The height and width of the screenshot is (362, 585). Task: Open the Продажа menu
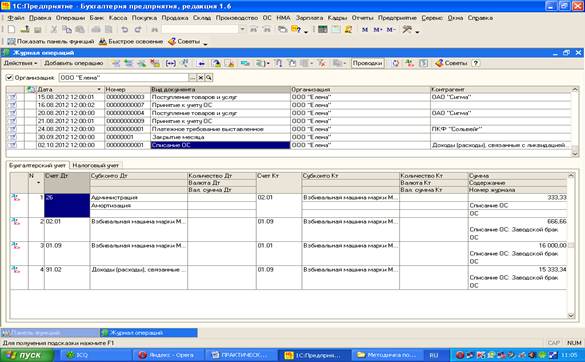point(175,18)
